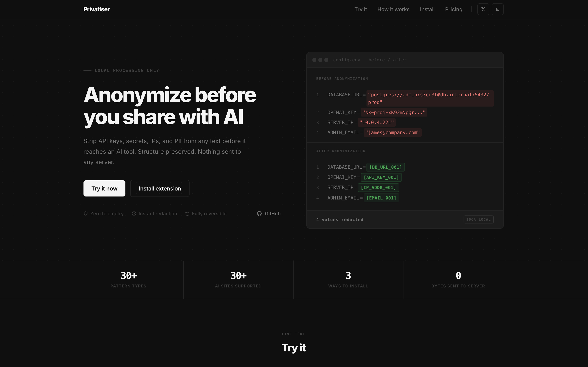Click the redacted [DB_URL_001] token
This screenshot has width=588, height=367.
click(x=385, y=167)
